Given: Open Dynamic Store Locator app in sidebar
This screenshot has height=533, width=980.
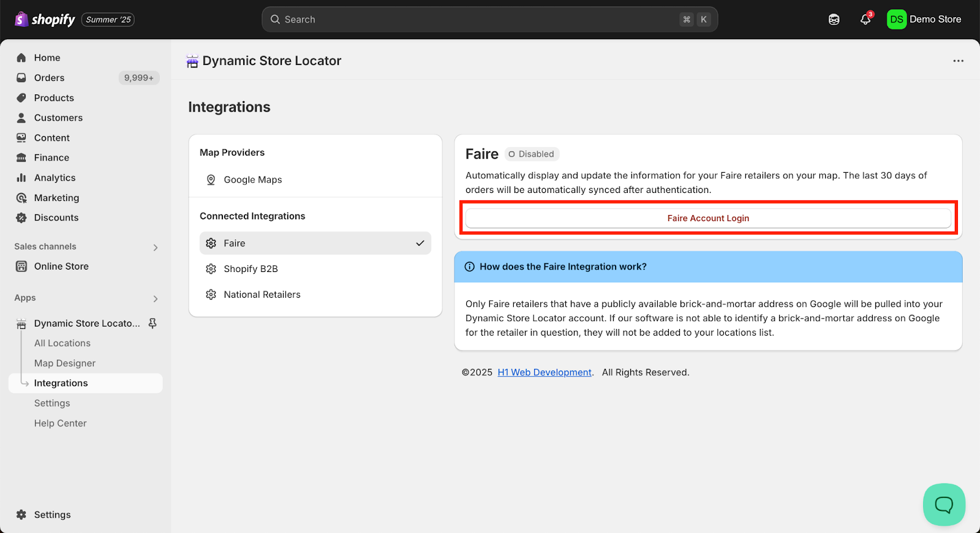Looking at the screenshot, I should pyautogui.click(x=87, y=323).
